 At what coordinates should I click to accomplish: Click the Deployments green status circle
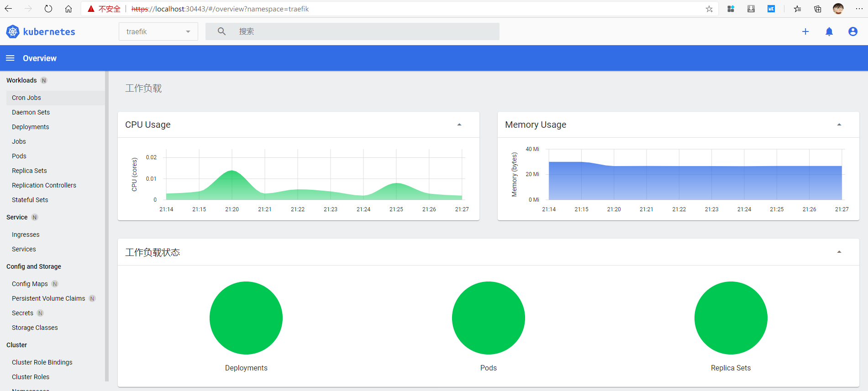(x=246, y=318)
